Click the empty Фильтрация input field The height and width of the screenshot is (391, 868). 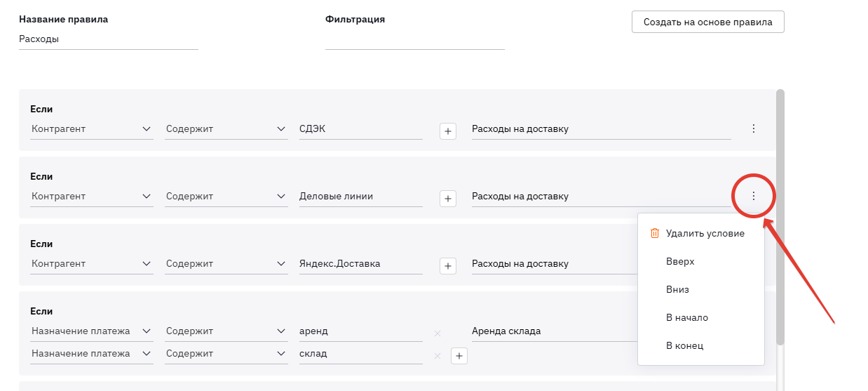[414, 39]
